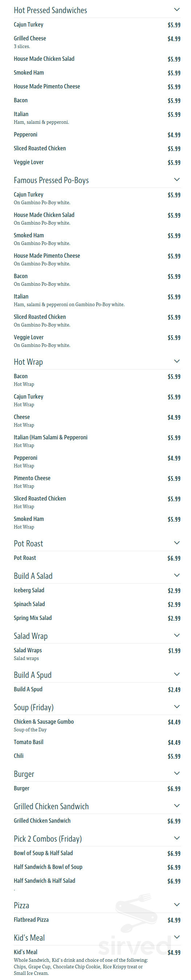Screen dimensions: 191x980
Task: Open the Chicken & Sausage Gumbo item
Action: [97, 725]
